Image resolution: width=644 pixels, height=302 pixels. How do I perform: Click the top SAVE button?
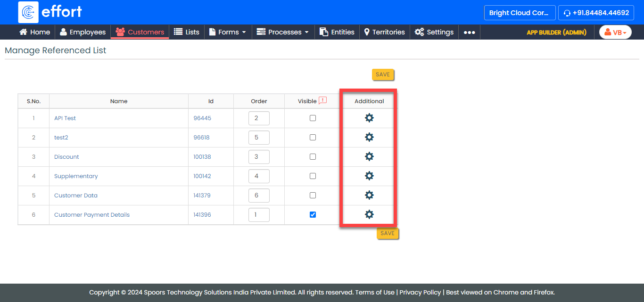click(x=382, y=74)
